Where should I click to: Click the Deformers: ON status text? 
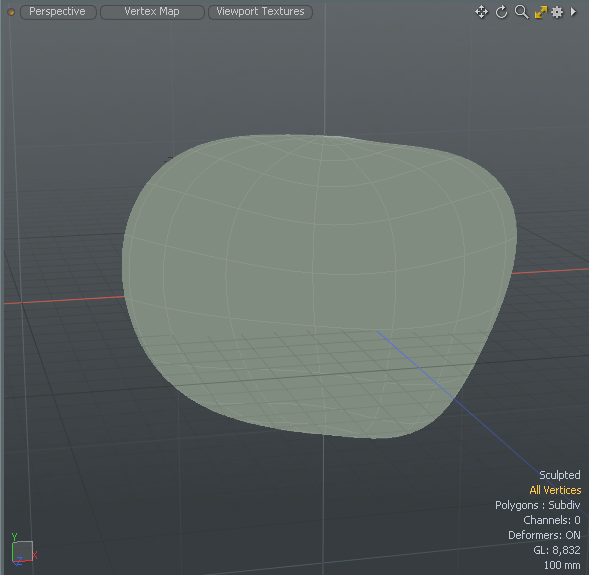pyautogui.click(x=544, y=535)
